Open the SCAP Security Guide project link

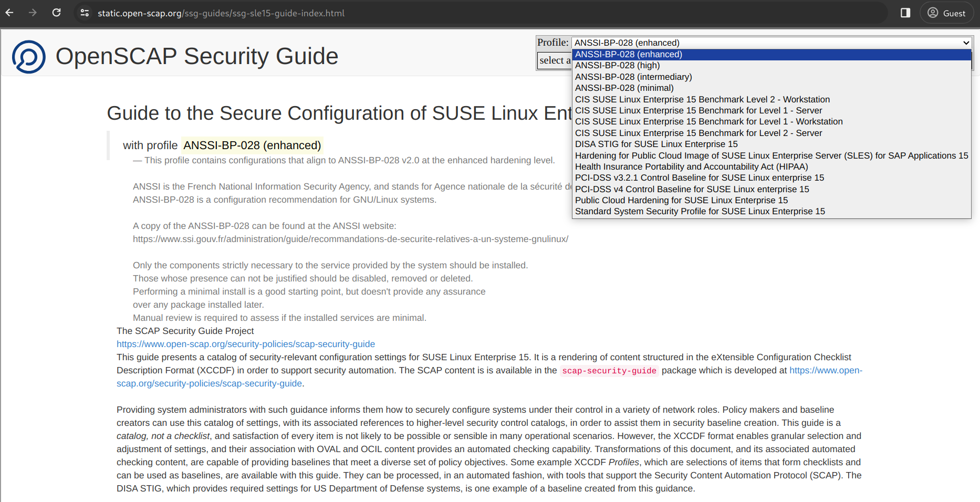click(245, 343)
